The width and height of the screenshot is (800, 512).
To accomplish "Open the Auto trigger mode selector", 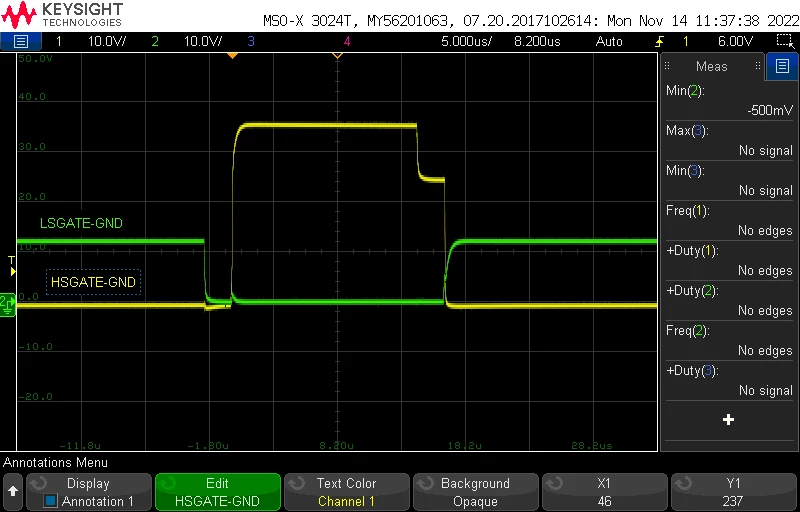I will tap(609, 41).
